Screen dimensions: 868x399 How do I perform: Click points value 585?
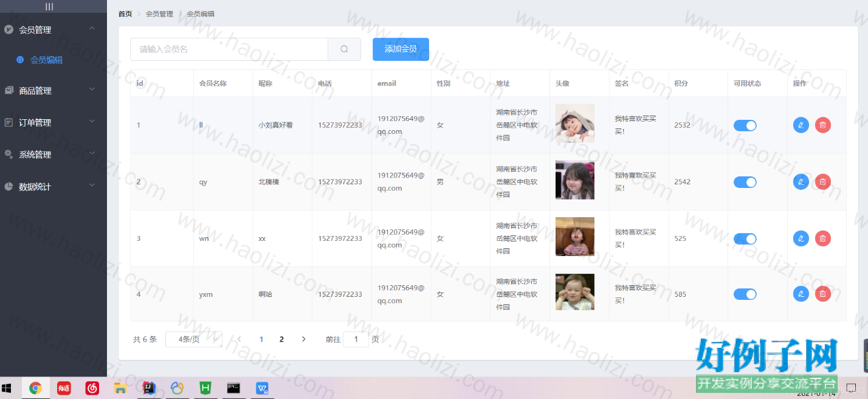point(680,294)
